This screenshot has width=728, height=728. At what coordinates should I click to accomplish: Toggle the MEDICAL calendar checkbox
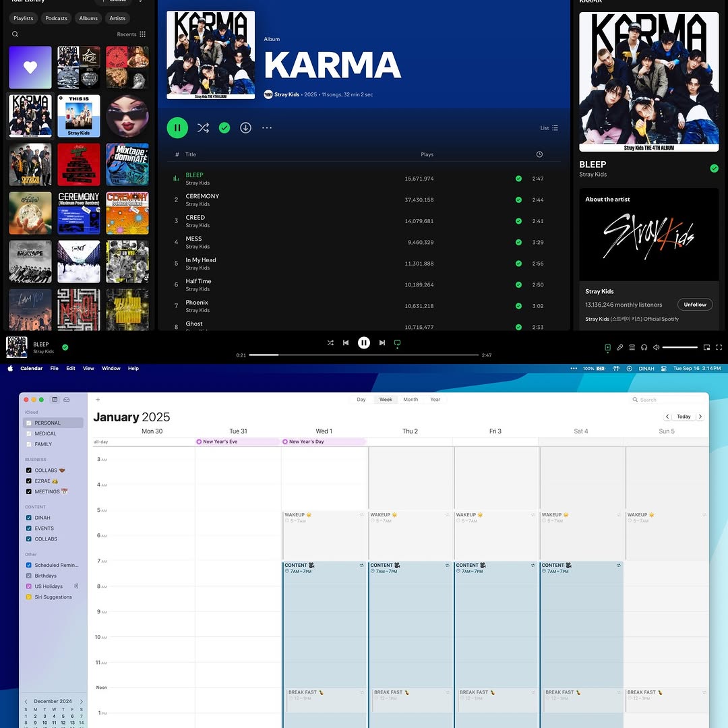coord(29,433)
